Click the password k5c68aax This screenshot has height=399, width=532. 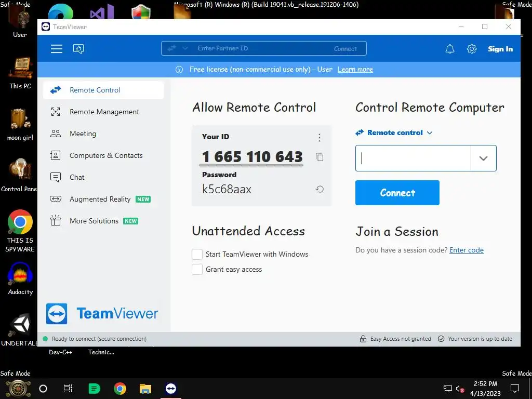pos(227,189)
